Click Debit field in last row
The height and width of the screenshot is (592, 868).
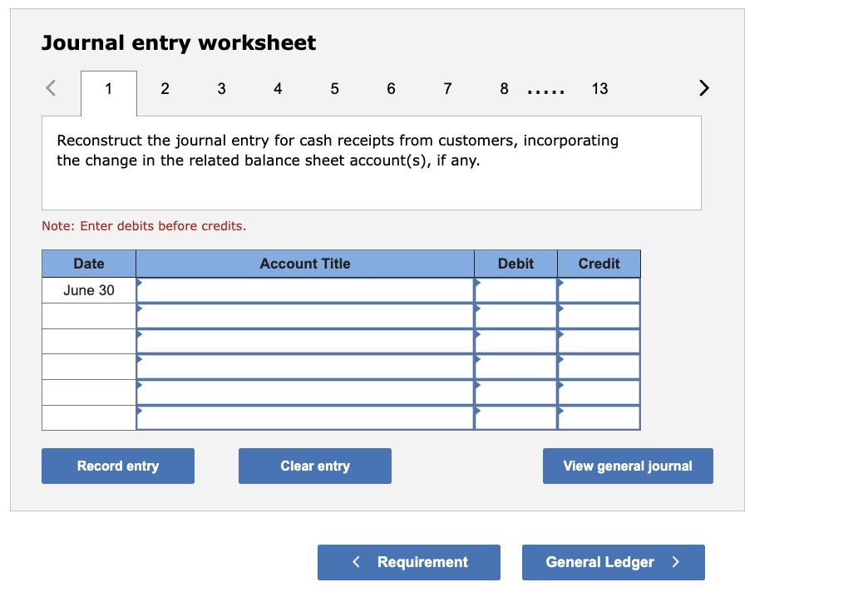(516, 417)
